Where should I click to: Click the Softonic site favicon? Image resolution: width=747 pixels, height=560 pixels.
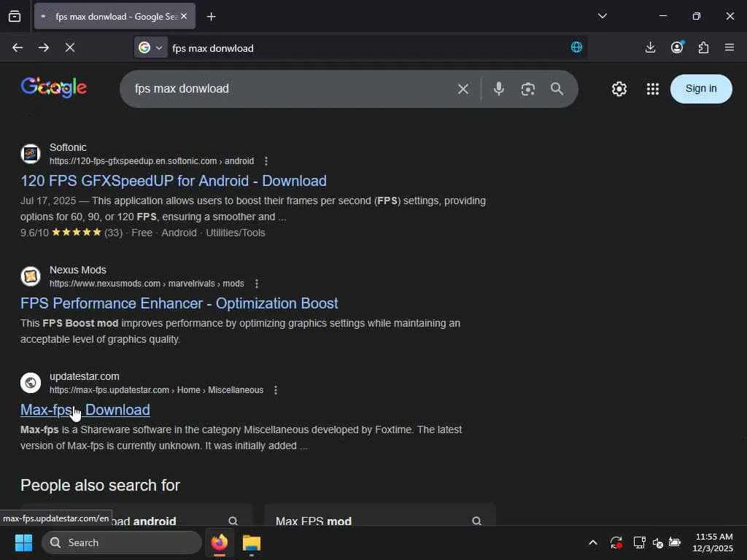pyautogui.click(x=31, y=154)
